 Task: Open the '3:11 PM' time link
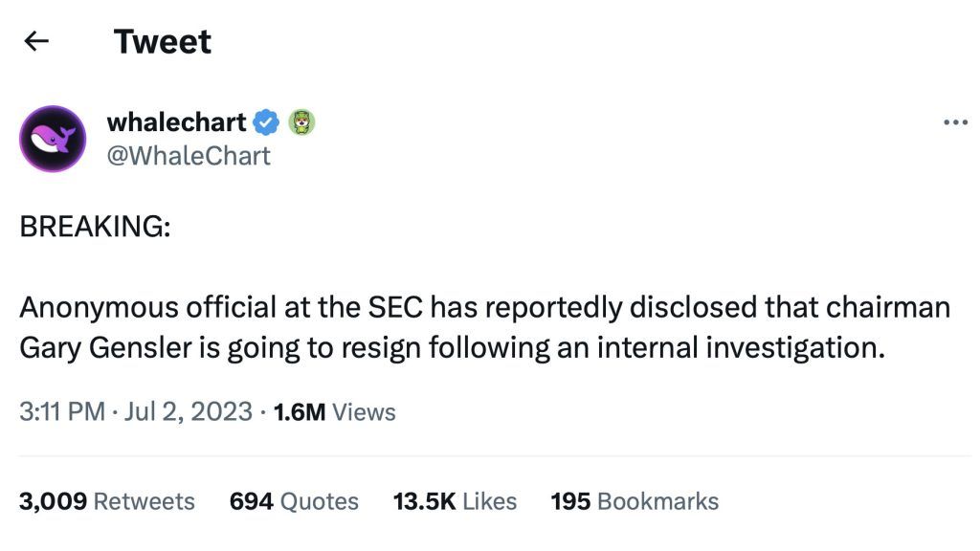(61, 412)
